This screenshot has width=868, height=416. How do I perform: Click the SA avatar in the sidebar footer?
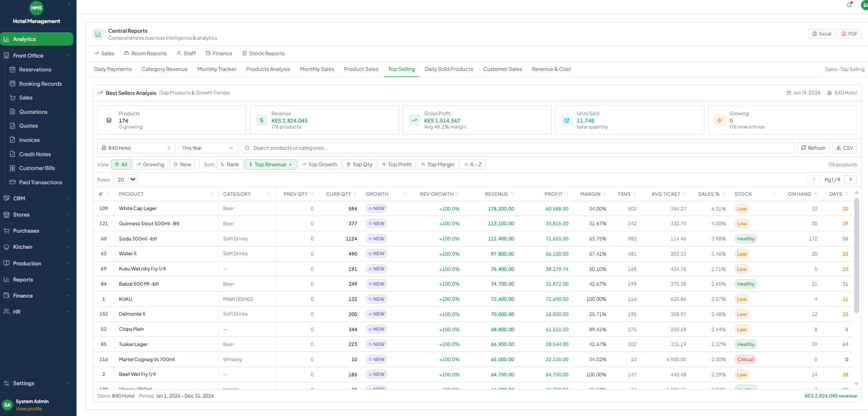(x=7, y=405)
